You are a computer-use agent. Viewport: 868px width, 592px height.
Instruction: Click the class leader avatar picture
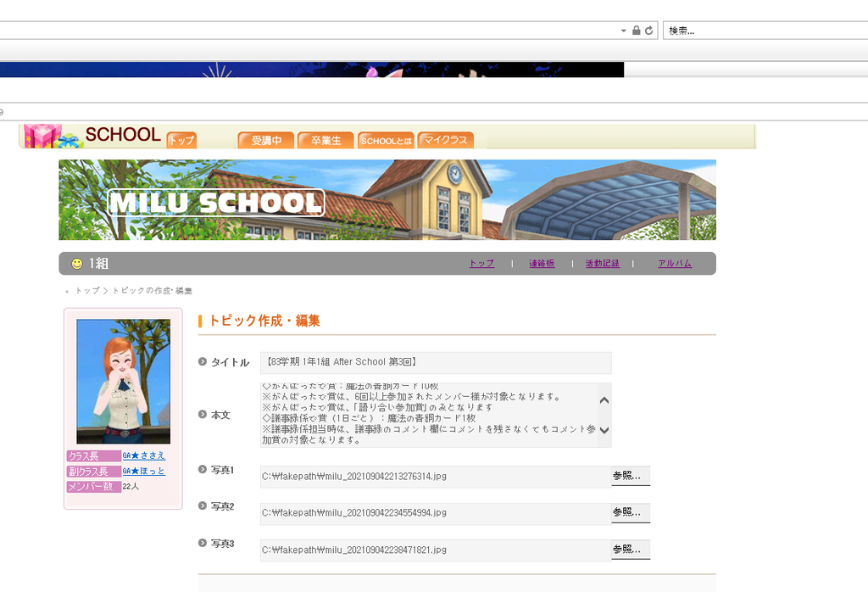click(x=124, y=382)
